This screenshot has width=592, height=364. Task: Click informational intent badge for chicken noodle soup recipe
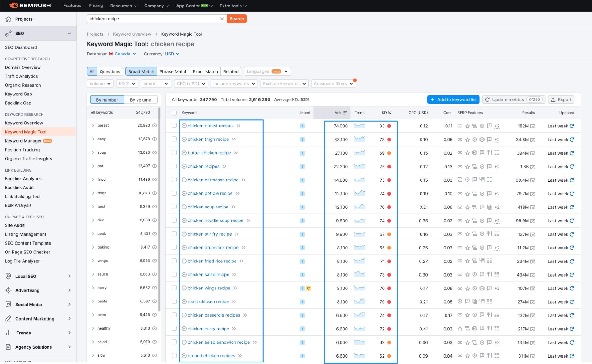tap(302, 221)
